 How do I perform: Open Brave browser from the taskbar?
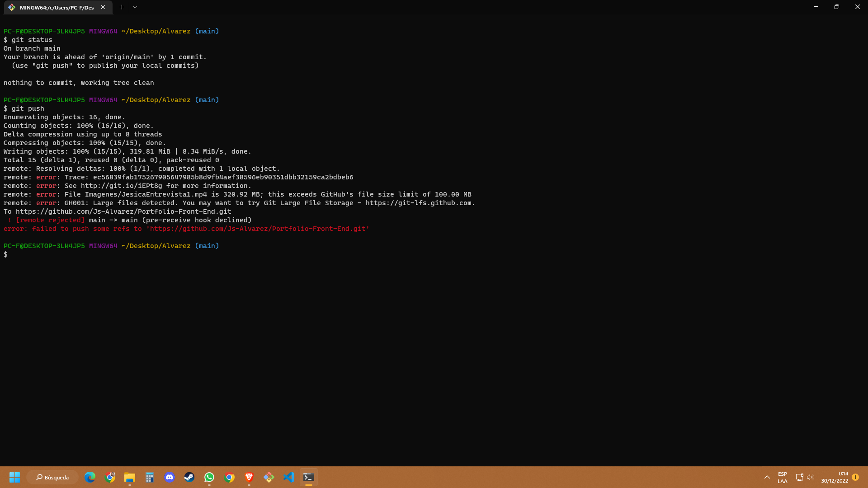click(x=249, y=477)
